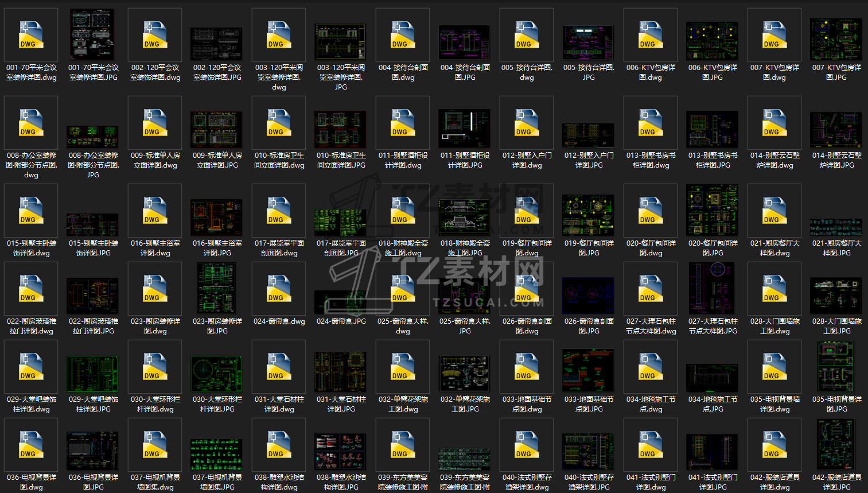Click the file name 005-接待台详图.JPG
The height and width of the screenshot is (493, 868).
click(x=589, y=72)
